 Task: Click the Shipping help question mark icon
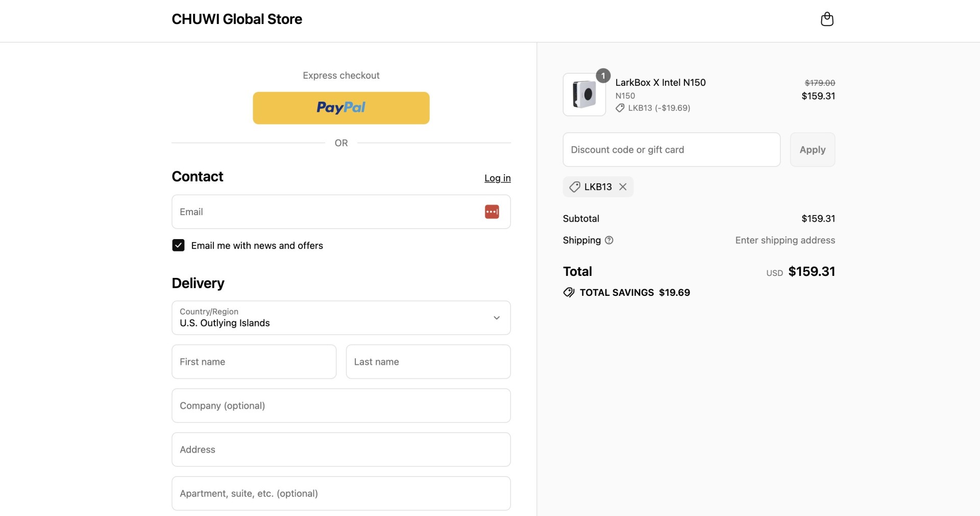click(x=609, y=240)
